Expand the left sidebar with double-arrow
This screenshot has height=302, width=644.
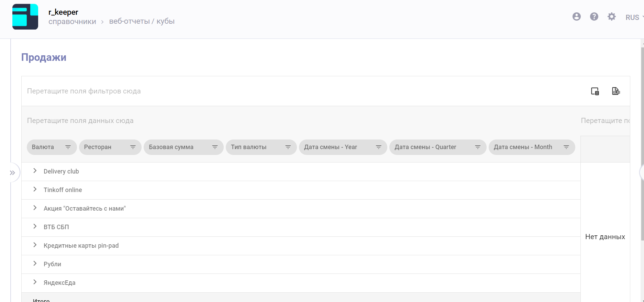(13, 173)
